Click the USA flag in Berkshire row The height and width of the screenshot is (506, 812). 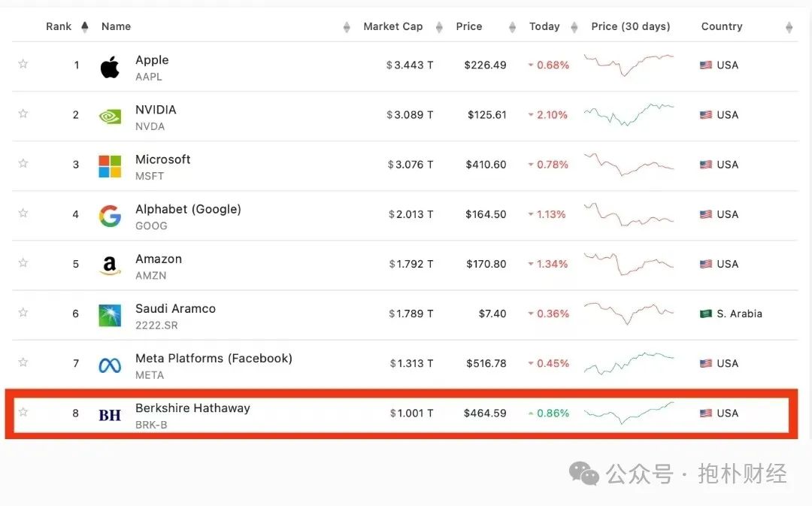(x=705, y=414)
